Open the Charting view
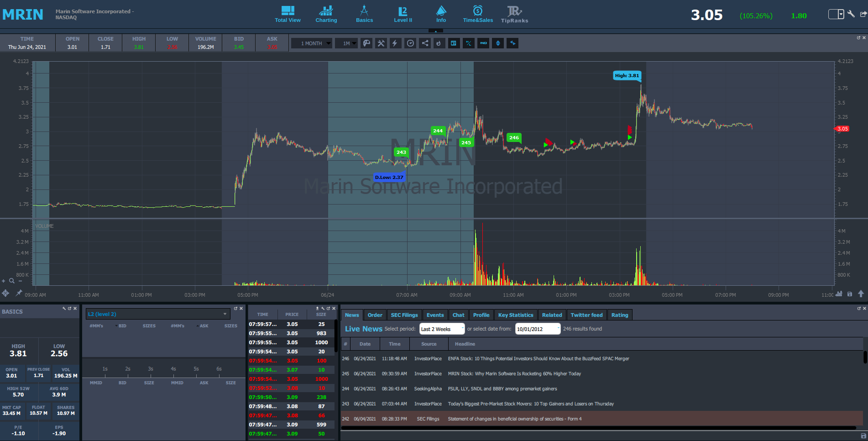Screen dimensions: 868x441 point(326,14)
